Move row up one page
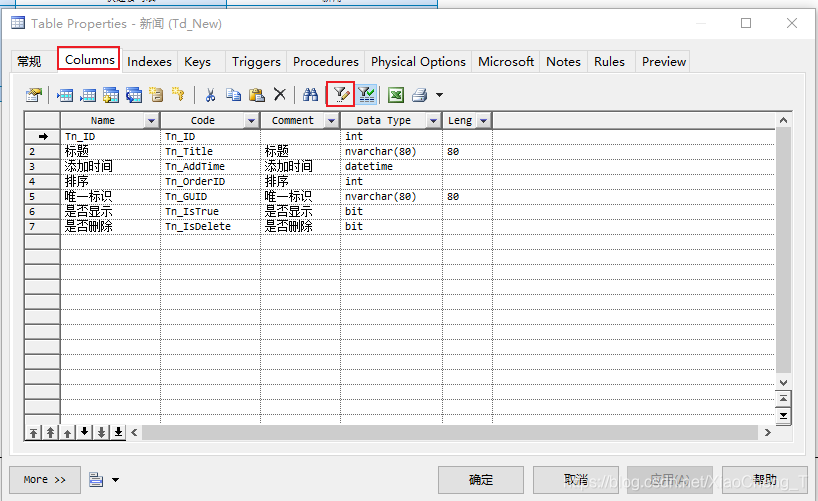 [50, 432]
